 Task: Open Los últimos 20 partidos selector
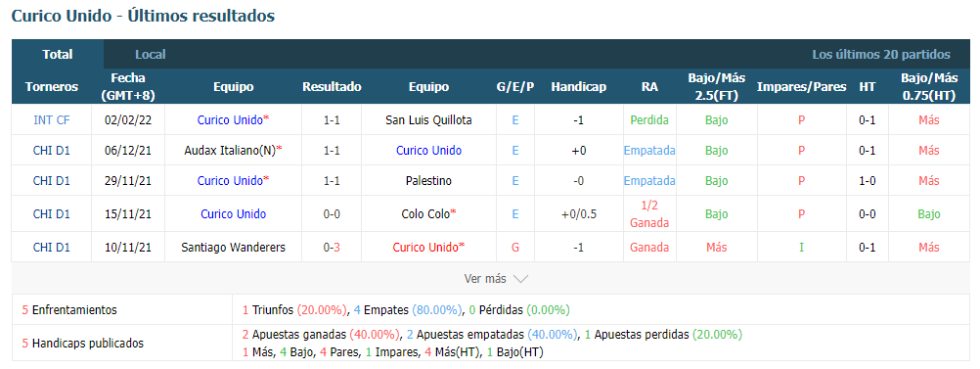pyautogui.click(x=880, y=55)
